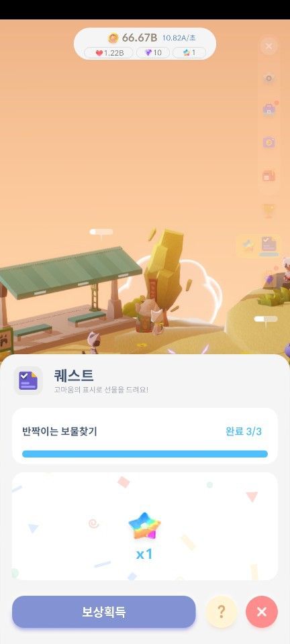
Task: Close the quest panel with red X
Action: [262, 612]
